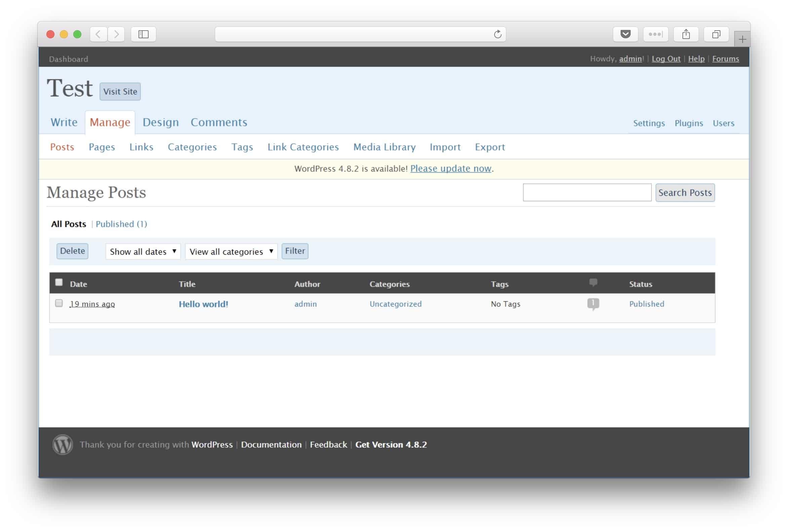Click the Pocket save icon in toolbar

point(625,34)
